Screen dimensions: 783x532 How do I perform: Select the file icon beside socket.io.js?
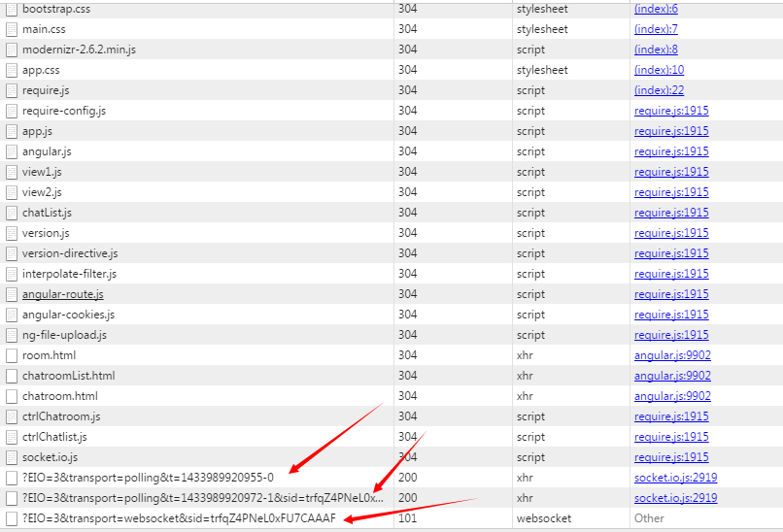click(12, 457)
